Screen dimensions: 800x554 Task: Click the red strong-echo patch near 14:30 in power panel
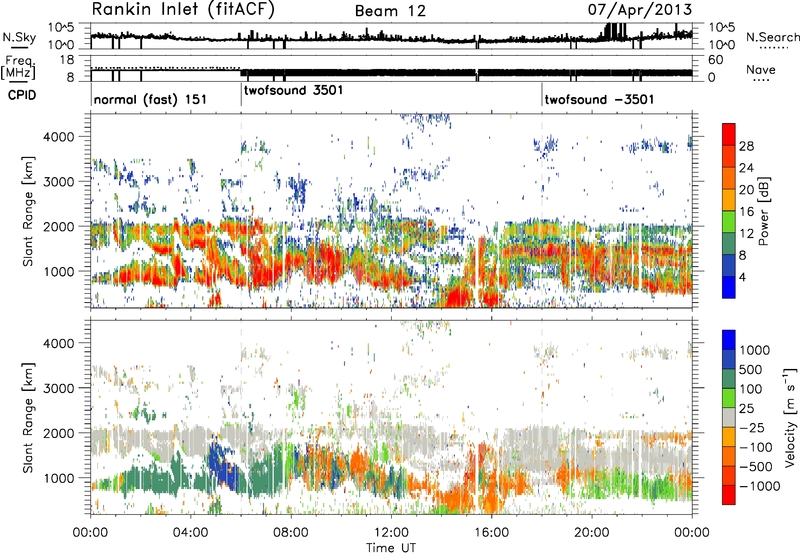[456, 296]
